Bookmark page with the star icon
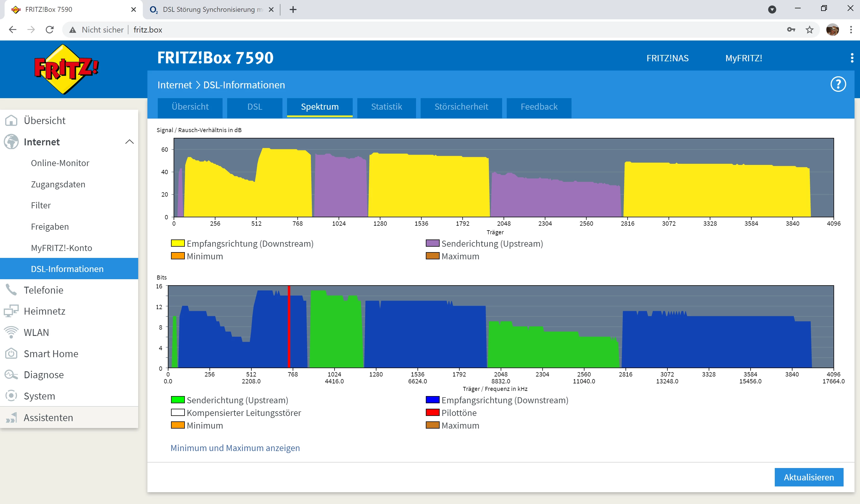The width and height of the screenshot is (860, 504). 810,30
